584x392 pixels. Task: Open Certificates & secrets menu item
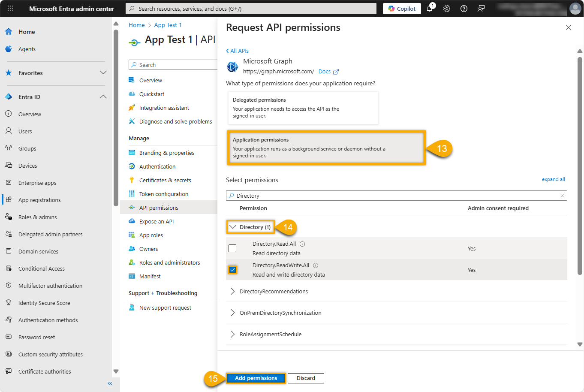pyautogui.click(x=165, y=180)
